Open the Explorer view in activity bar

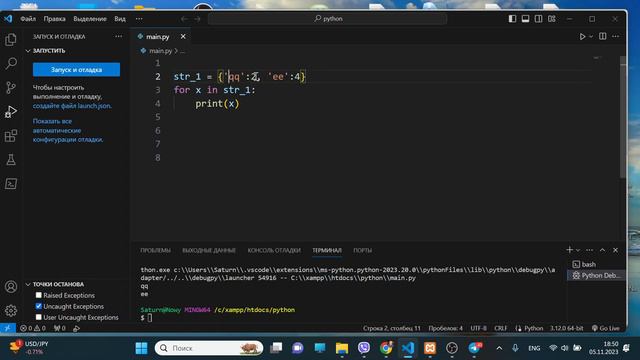11,40
